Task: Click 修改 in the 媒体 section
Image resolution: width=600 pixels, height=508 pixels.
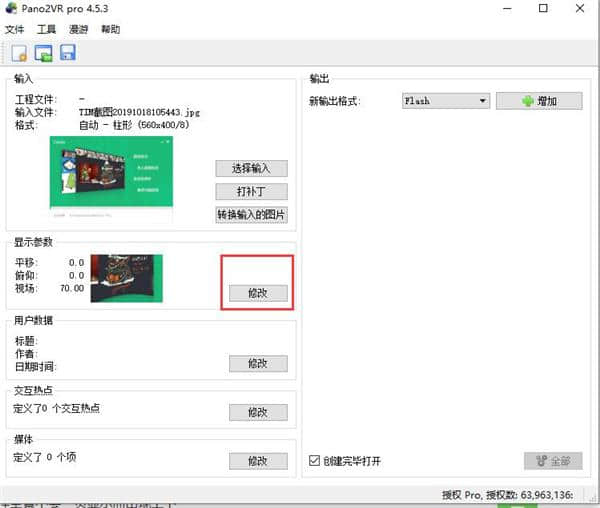Action: [x=258, y=460]
